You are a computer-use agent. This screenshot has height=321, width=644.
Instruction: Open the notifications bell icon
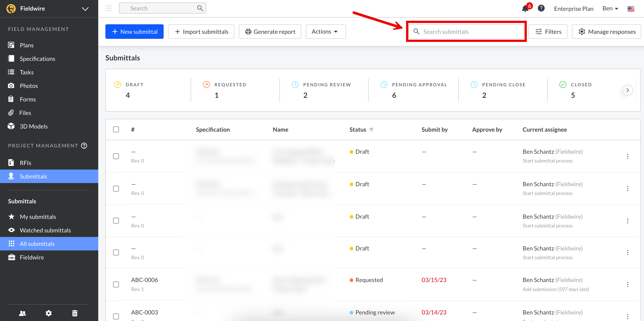pyautogui.click(x=525, y=9)
